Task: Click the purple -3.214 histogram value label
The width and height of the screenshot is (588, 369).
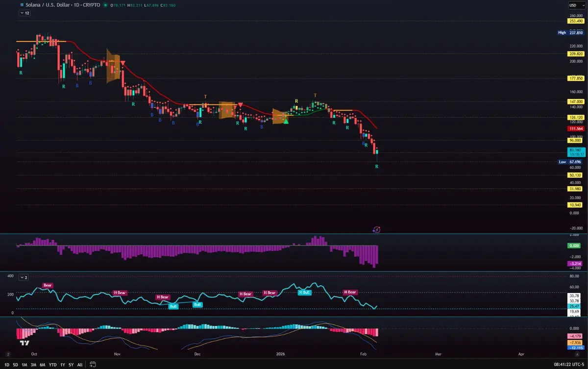Action: [x=575, y=264]
